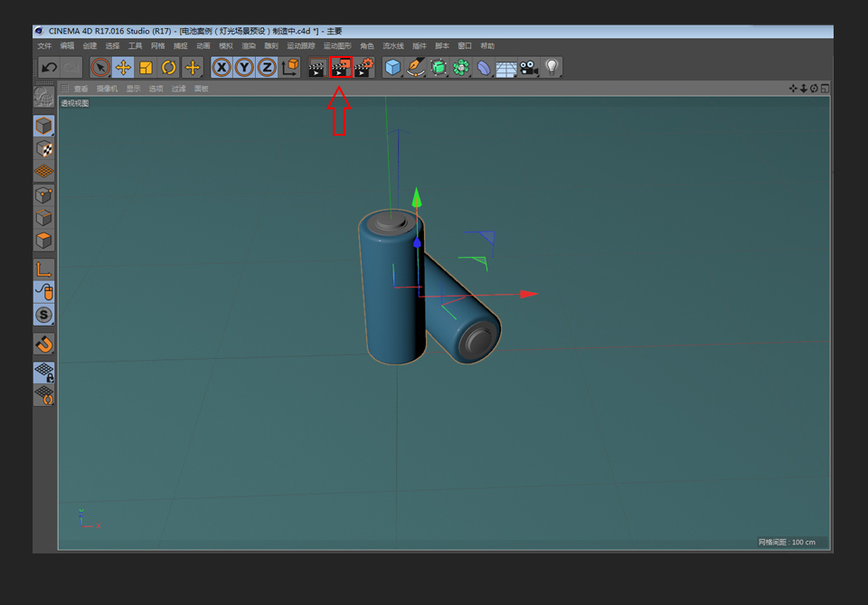
Task: Create a Light object
Action: (552, 67)
